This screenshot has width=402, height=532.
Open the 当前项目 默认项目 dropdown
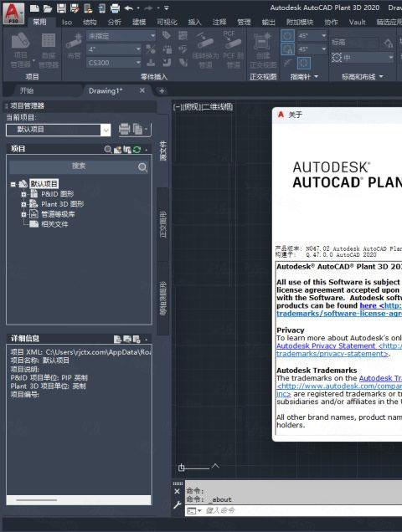click(58, 130)
